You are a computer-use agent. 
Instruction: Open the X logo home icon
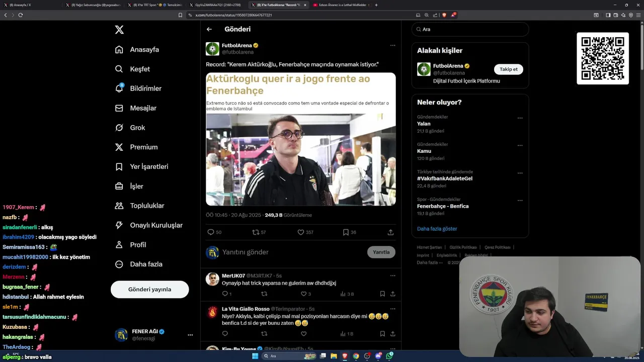(x=119, y=30)
